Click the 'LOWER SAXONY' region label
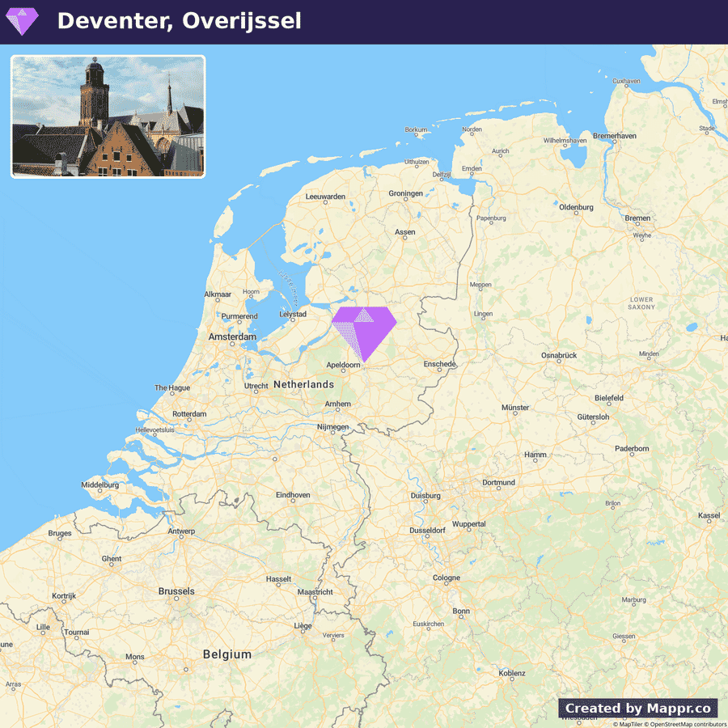Screen dimensions: 728x728 (x=641, y=303)
